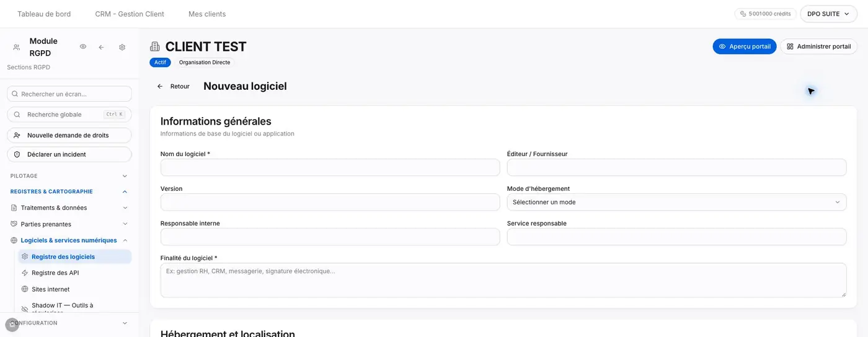Click the Registre des logiciels gear icon

coord(25,256)
